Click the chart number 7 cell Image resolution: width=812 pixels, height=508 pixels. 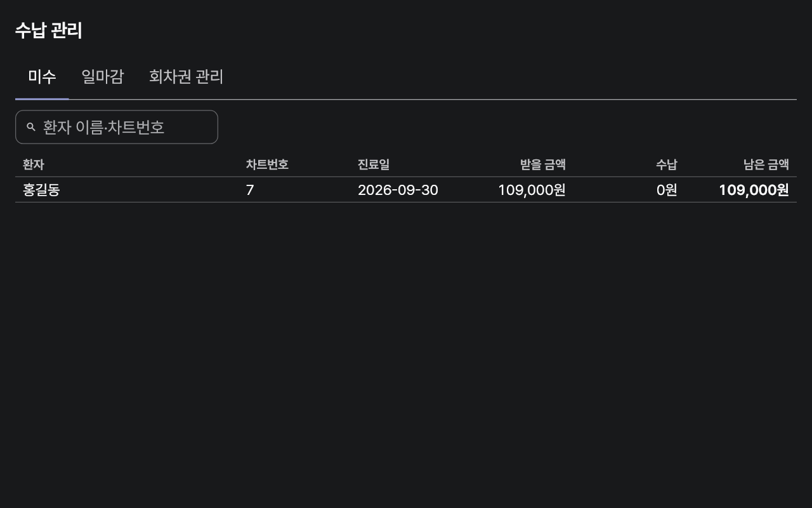click(x=250, y=190)
